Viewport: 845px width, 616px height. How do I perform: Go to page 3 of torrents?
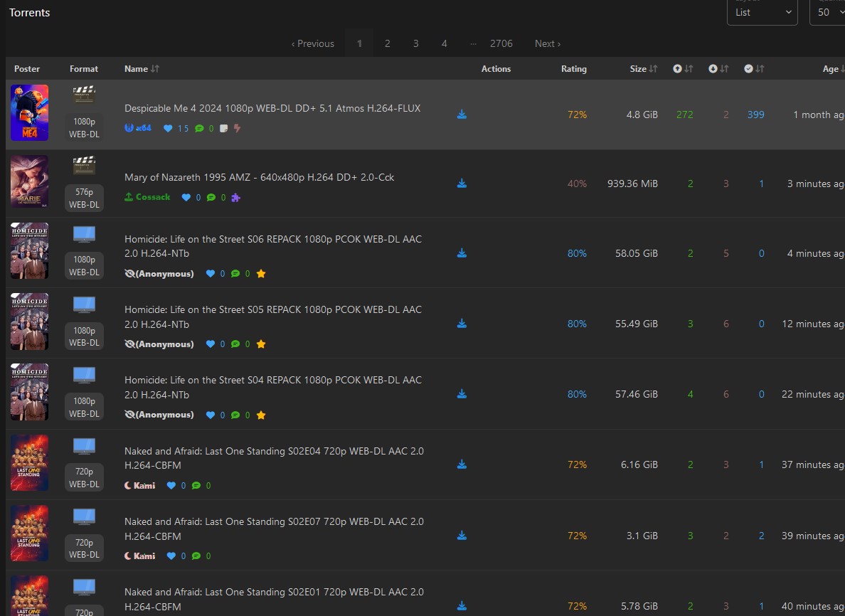pyautogui.click(x=416, y=43)
